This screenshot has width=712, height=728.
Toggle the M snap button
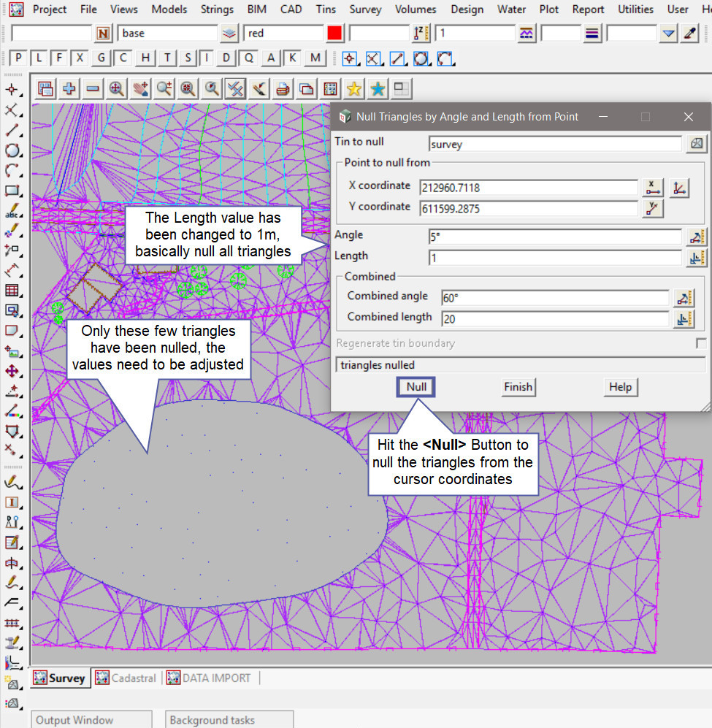(315, 58)
